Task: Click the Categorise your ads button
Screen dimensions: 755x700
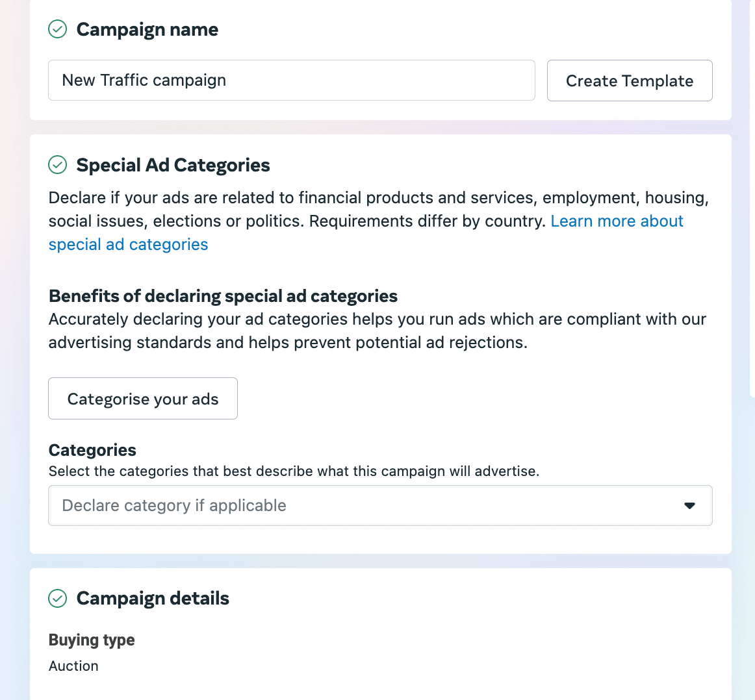Action: [x=143, y=398]
